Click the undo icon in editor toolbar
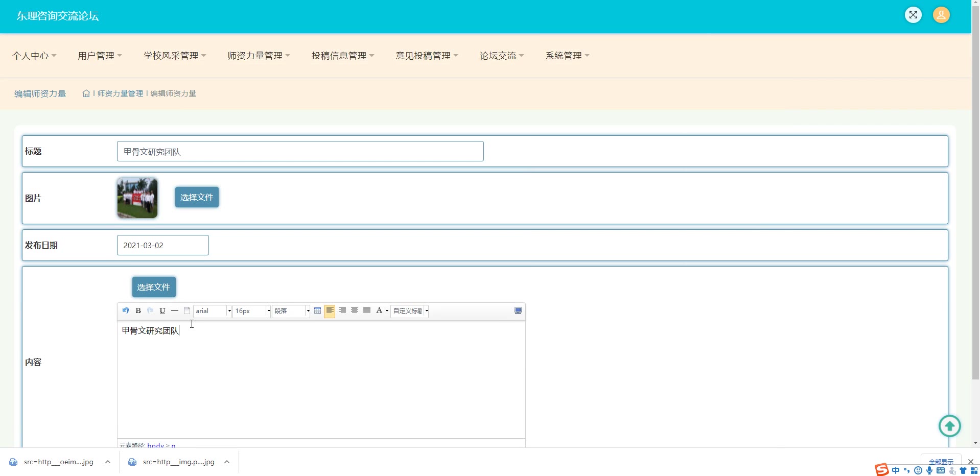 coord(126,311)
